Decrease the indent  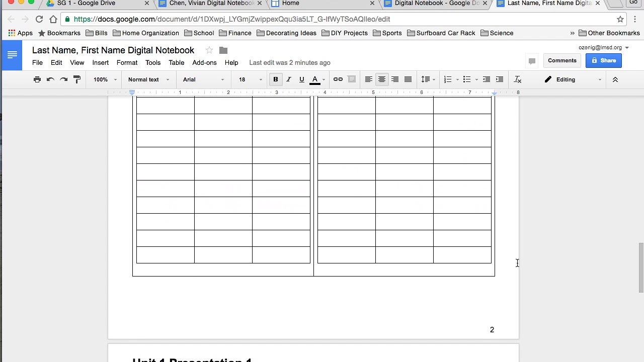point(487,79)
